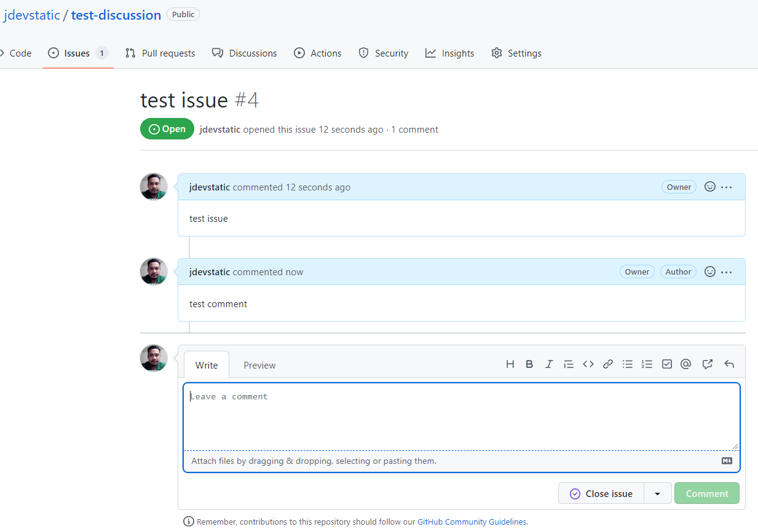
Task: Open options menu on 'test issue' comment
Action: click(727, 187)
